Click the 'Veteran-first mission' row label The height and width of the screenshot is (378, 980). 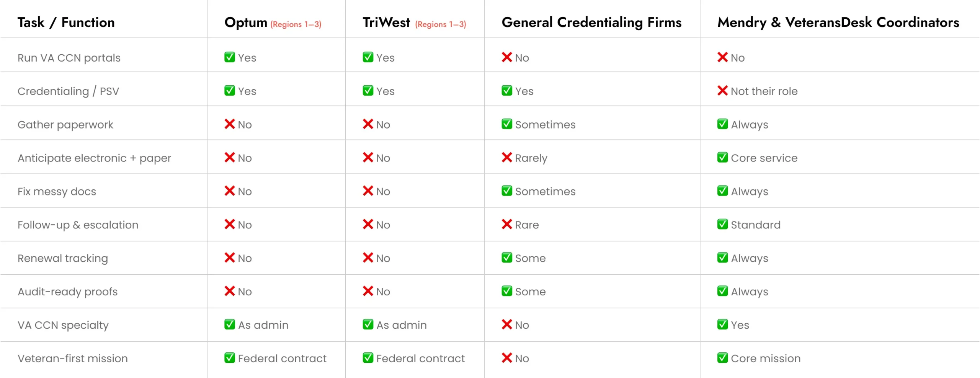click(x=72, y=358)
